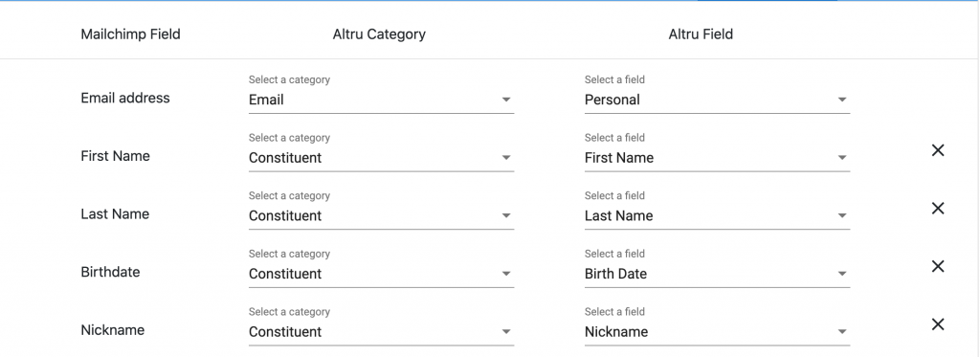Click the Birthdate Mailchimp field label
The width and height of the screenshot is (980, 357).
click(110, 272)
